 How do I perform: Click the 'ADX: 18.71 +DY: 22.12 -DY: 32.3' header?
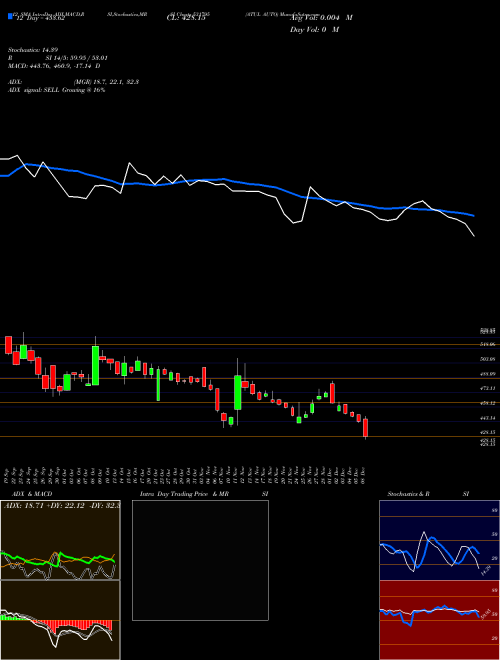tap(62, 505)
